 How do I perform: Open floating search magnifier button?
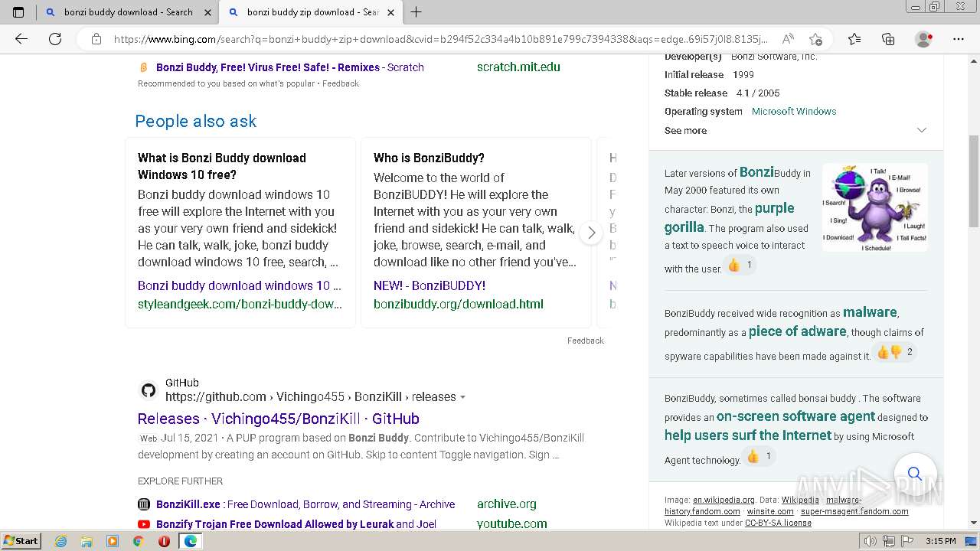(915, 474)
